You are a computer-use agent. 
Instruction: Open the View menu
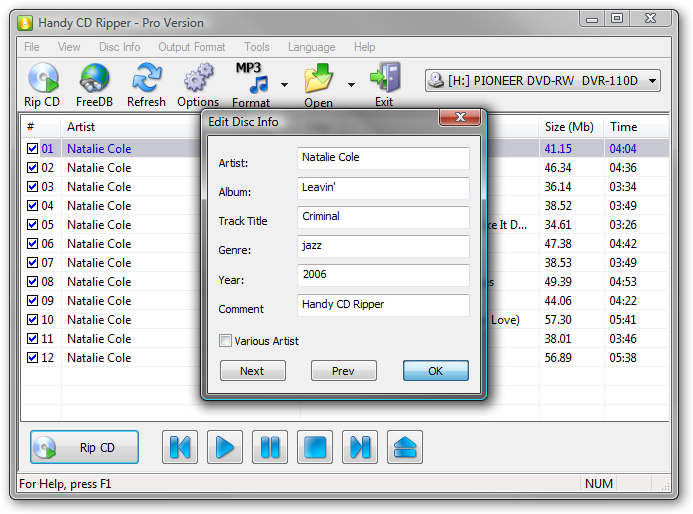coord(69,47)
